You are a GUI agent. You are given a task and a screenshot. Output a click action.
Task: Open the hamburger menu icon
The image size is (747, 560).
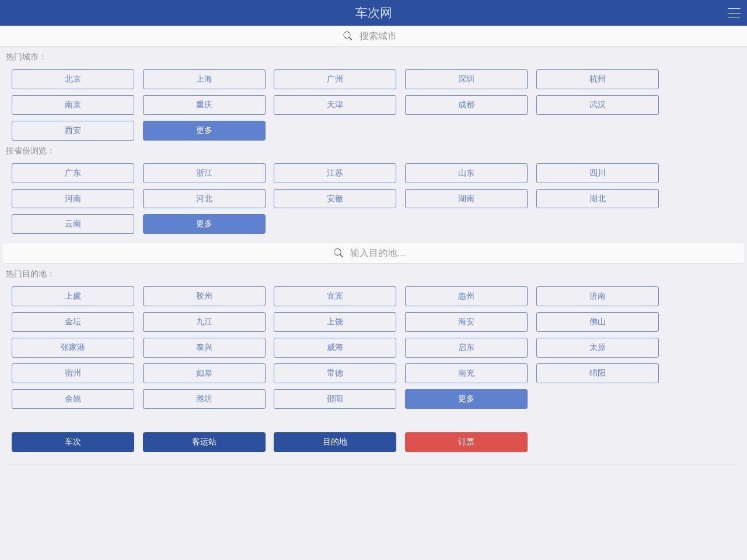(734, 13)
